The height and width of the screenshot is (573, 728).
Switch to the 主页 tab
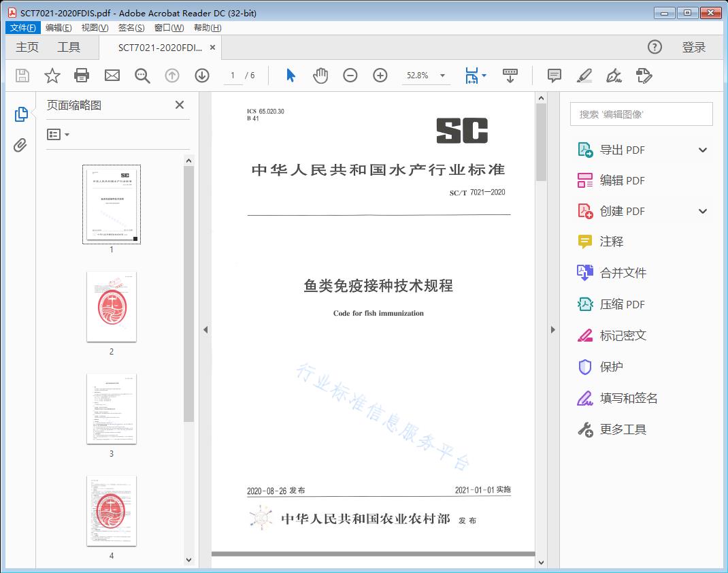[27, 47]
